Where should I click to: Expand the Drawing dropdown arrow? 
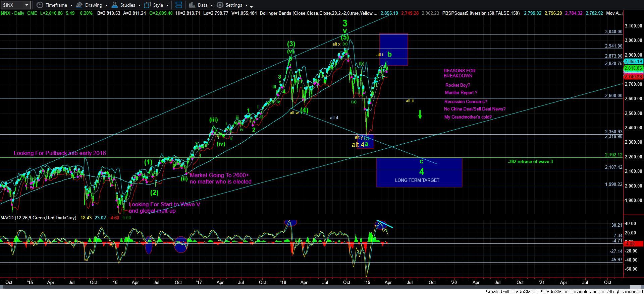pyautogui.click(x=106, y=5)
